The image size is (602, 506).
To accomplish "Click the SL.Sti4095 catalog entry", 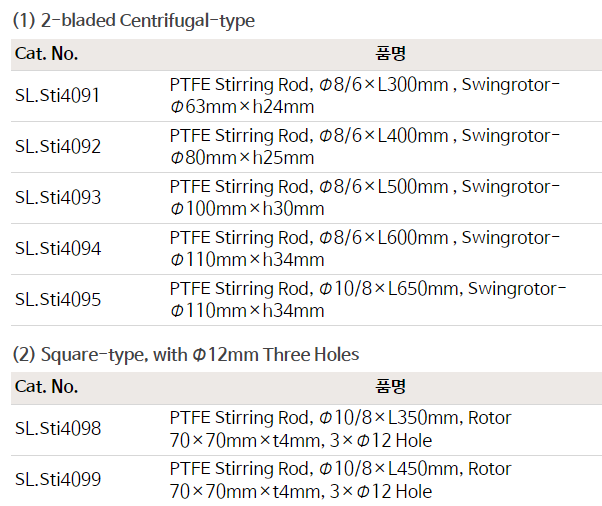I will coord(58,300).
